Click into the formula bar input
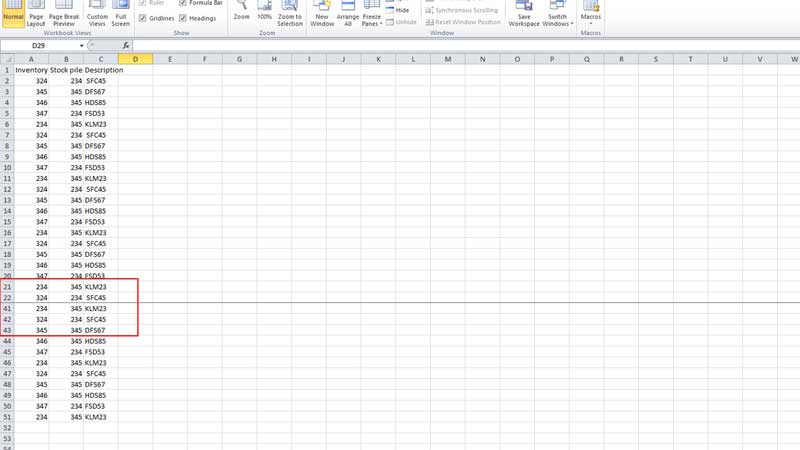 (465, 46)
